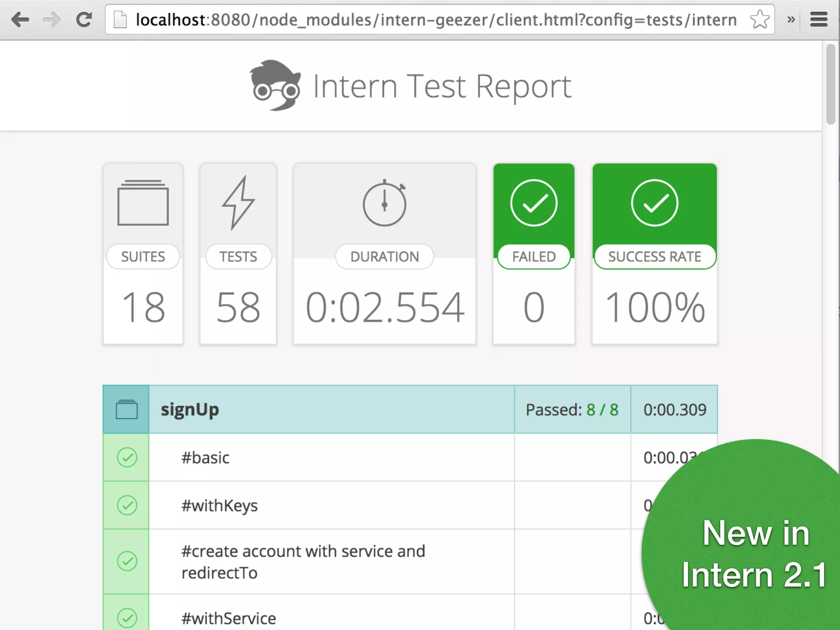Click the #withKeys test name
The height and width of the screenshot is (630, 840).
coord(219,506)
